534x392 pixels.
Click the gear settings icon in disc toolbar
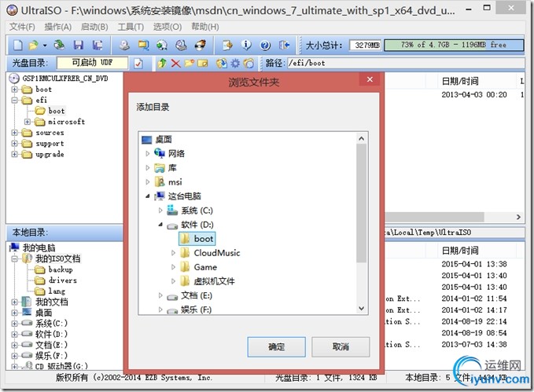coord(235,64)
